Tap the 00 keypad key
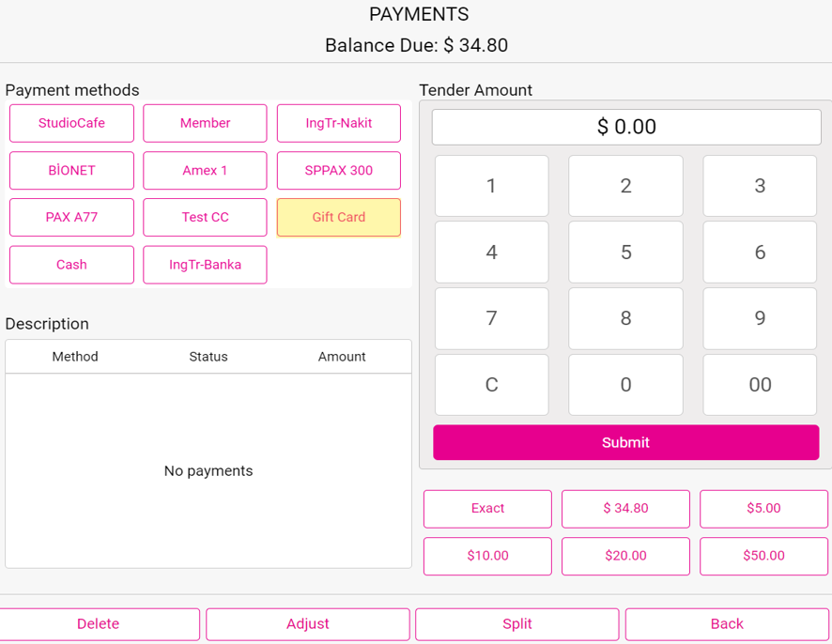The width and height of the screenshot is (832, 644). coord(760,385)
